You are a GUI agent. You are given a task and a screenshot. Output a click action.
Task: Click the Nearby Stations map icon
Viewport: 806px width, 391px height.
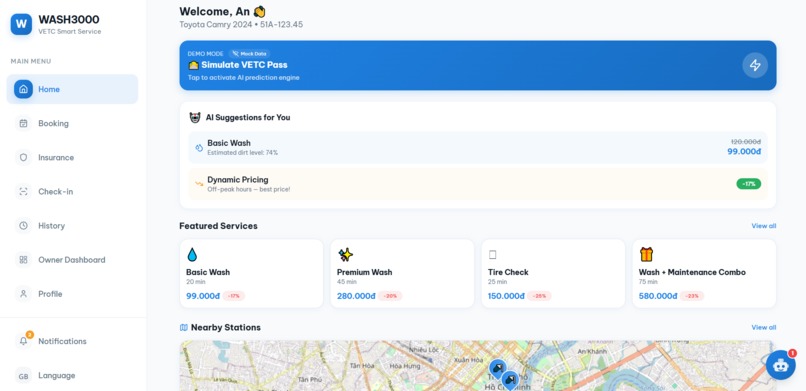184,327
